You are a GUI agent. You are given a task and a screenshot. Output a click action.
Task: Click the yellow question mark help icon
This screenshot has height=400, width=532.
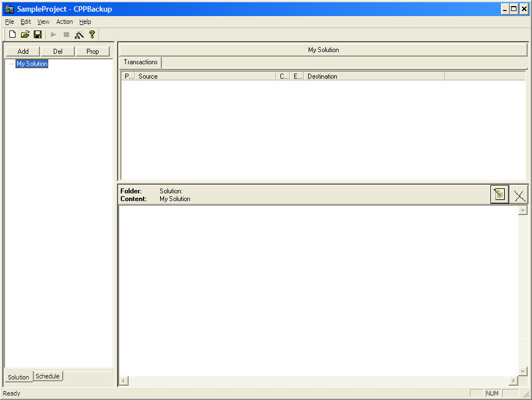coord(92,34)
